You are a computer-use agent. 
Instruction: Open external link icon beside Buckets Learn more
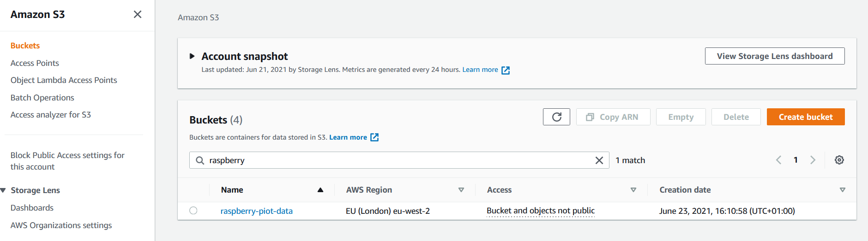(x=374, y=137)
